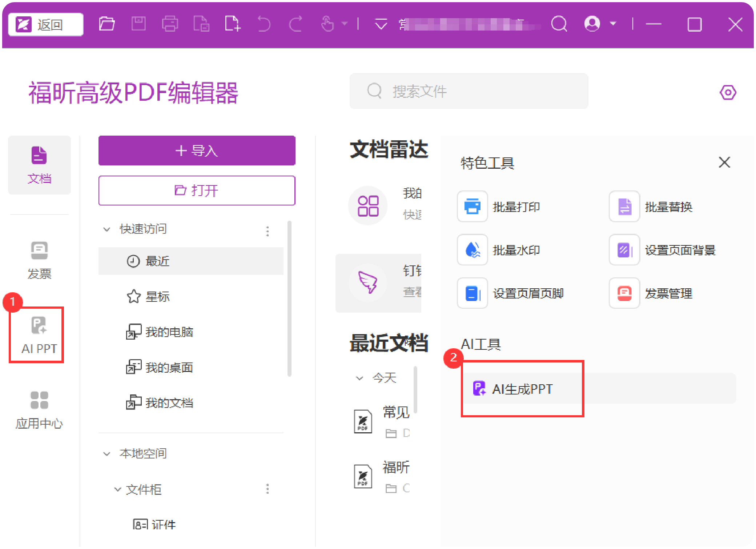The image size is (756, 549).
Task: Open 发票管理 tool
Action: coord(651,293)
